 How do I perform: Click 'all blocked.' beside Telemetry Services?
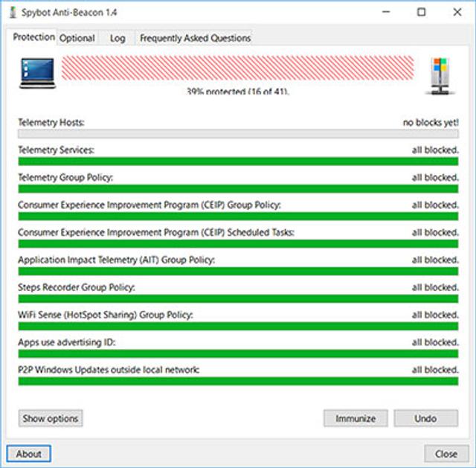435,150
